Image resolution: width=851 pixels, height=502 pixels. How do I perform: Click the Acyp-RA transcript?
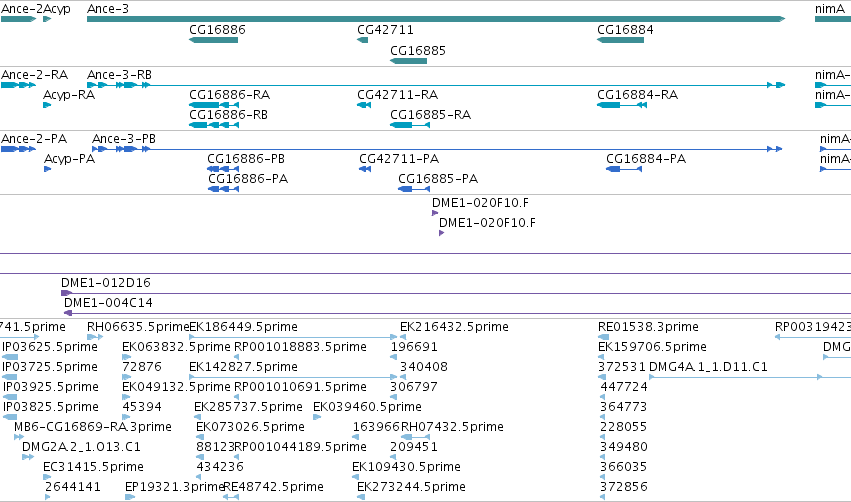(47, 105)
